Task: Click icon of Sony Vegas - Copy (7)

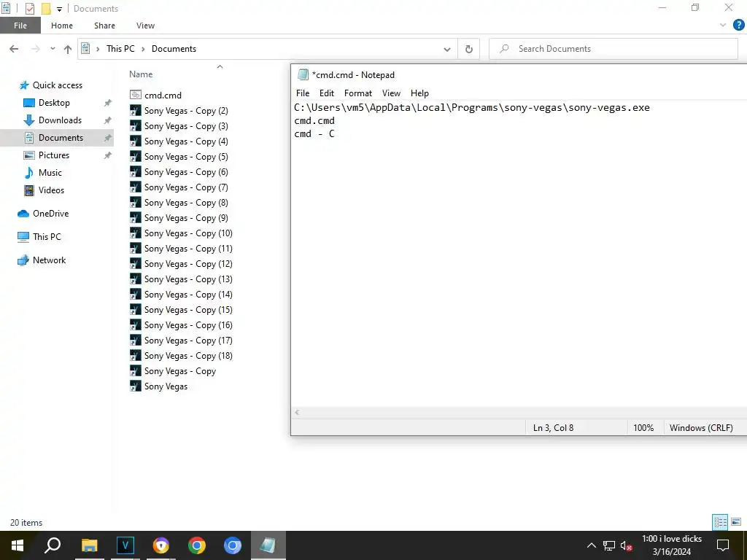Action: [136, 187]
